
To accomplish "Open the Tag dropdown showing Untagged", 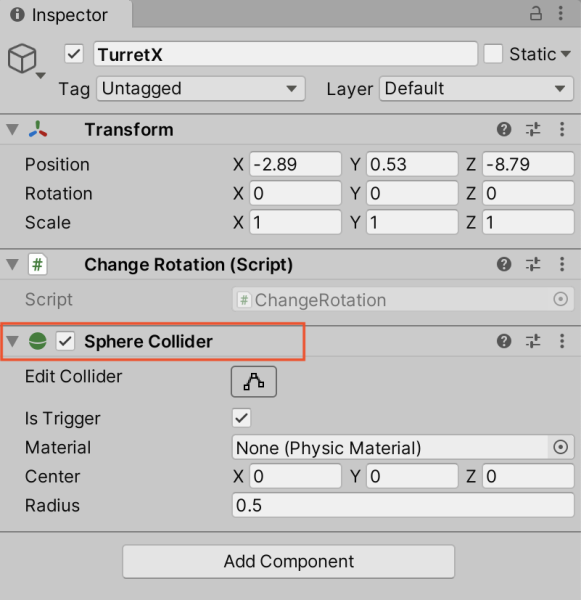I will click(201, 89).
